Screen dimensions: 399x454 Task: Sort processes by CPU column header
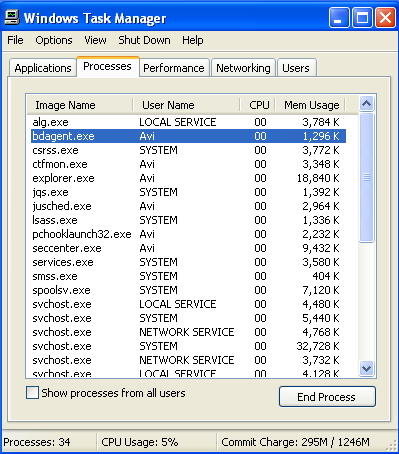(x=257, y=105)
